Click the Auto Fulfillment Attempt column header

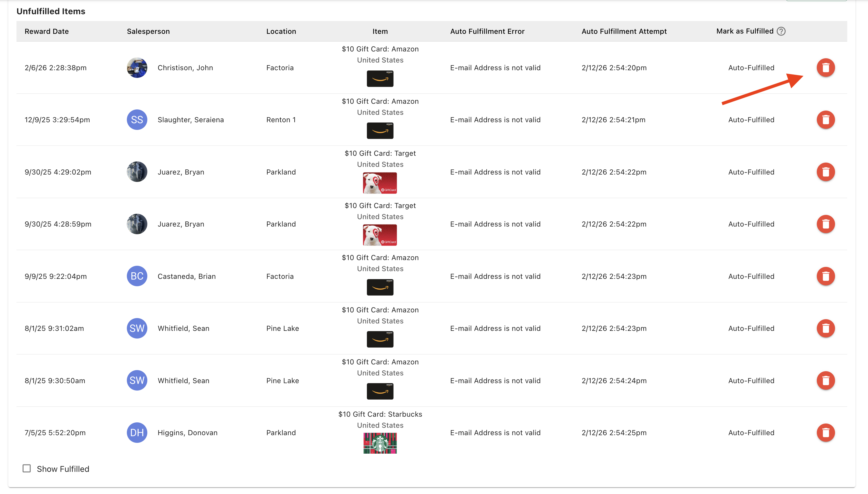click(x=624, y=31)
